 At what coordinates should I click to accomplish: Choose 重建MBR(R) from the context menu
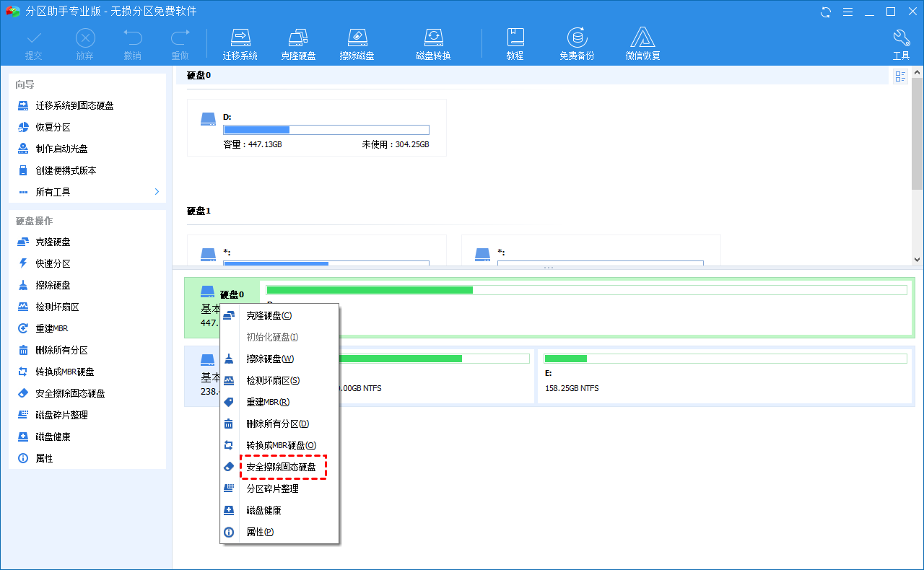coord(279,402)
